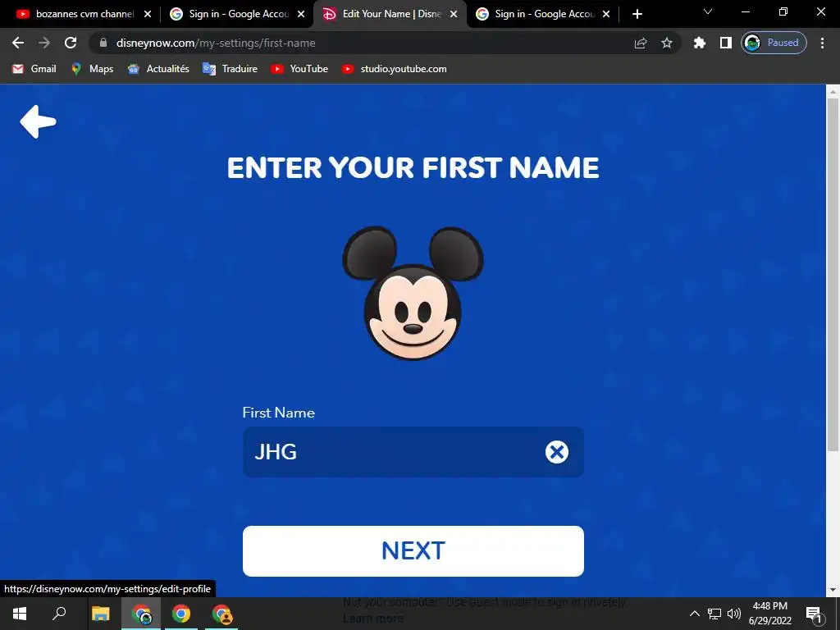Open the Chrome three-dot menu
Image resolution: width=840 pixels, height=630 pixels.
[822, 43]
